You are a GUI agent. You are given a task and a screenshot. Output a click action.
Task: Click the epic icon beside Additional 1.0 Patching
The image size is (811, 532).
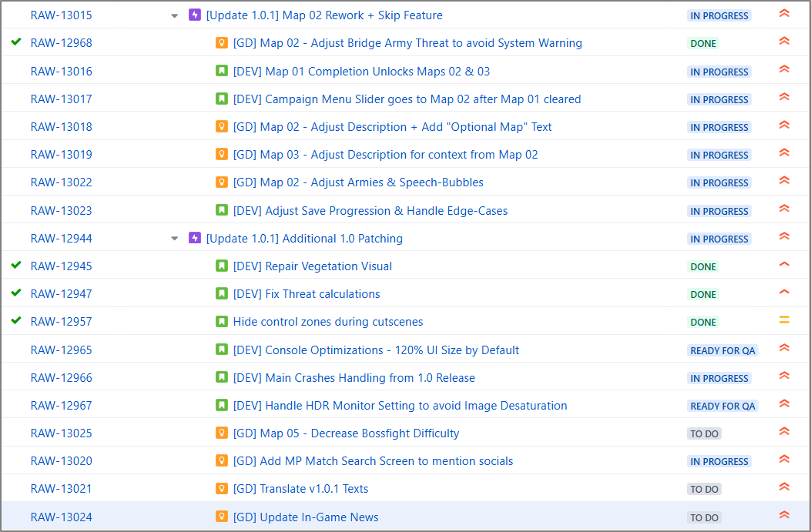coord(195,239)
